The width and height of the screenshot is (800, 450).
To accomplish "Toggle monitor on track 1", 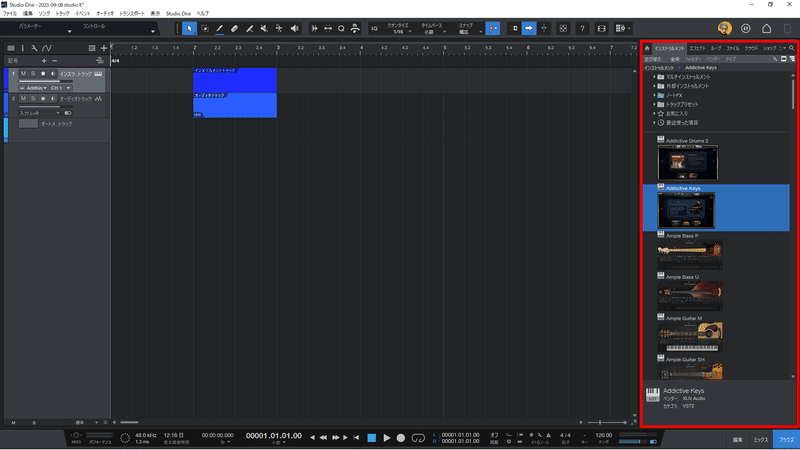I will point(53,73).
